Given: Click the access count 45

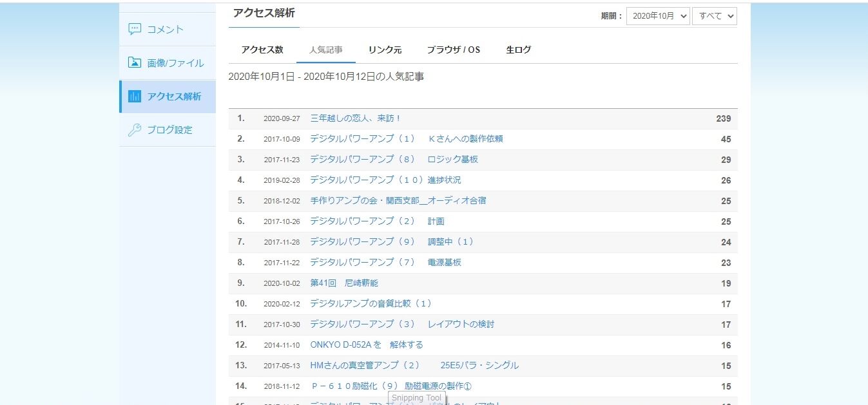Looking at the screenshot, I should 726,139.
